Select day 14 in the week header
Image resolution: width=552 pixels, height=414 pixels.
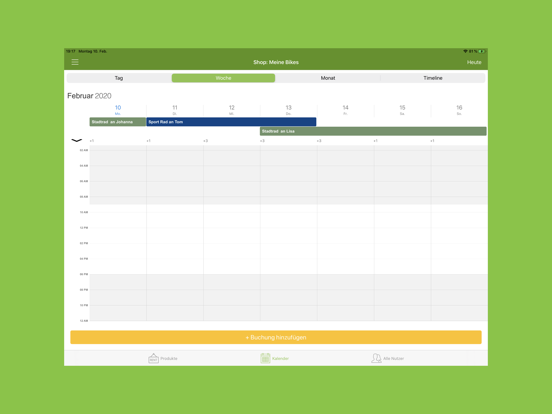pos(345,109)
